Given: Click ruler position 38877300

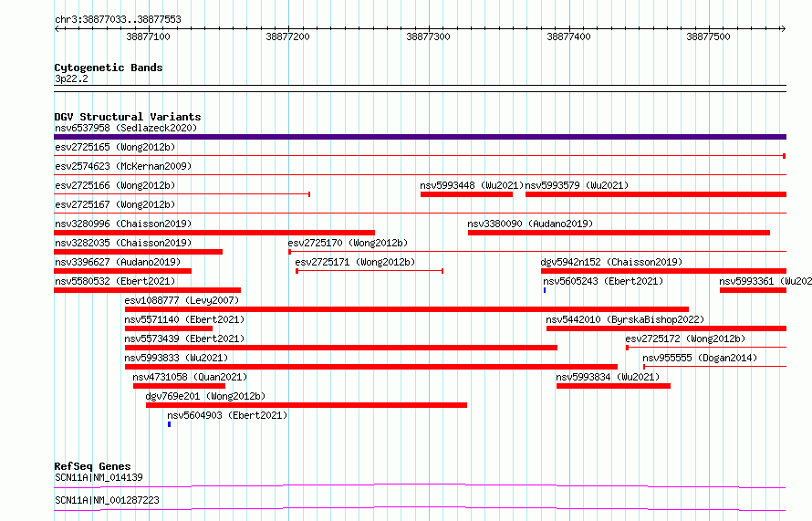Looking at the screenshot, I should click(x=428, y=36).
